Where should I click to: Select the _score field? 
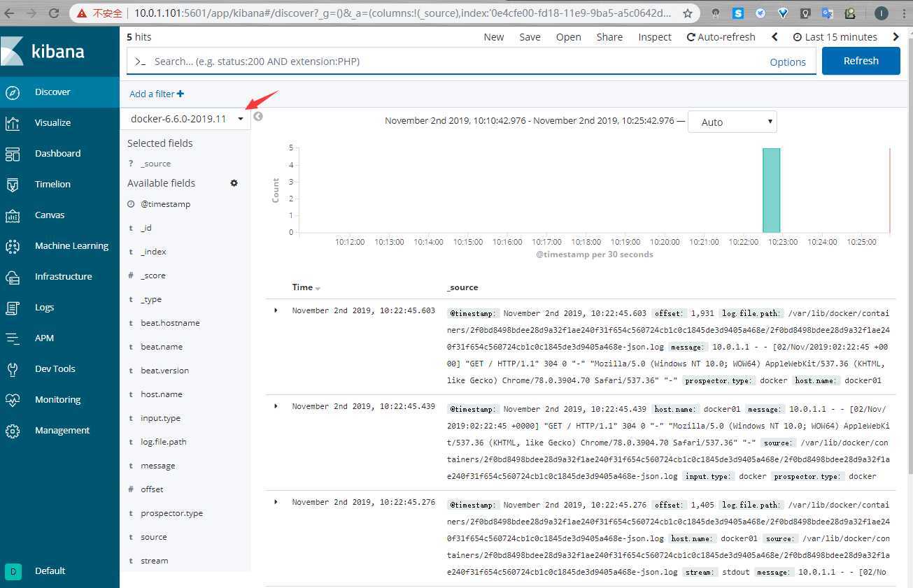tap(153, 275)
